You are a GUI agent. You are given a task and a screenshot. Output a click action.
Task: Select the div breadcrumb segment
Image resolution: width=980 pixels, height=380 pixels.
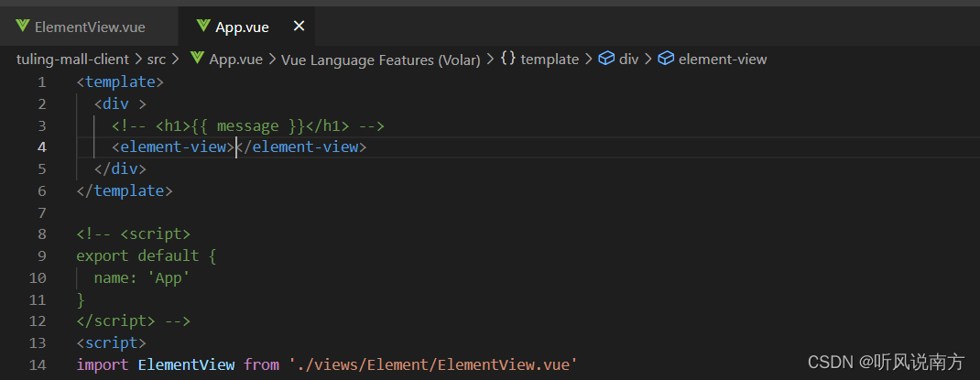[628, 60]
